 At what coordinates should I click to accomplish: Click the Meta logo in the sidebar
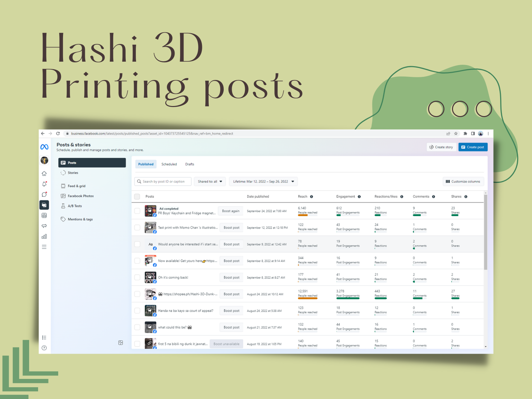pos(44,147)
